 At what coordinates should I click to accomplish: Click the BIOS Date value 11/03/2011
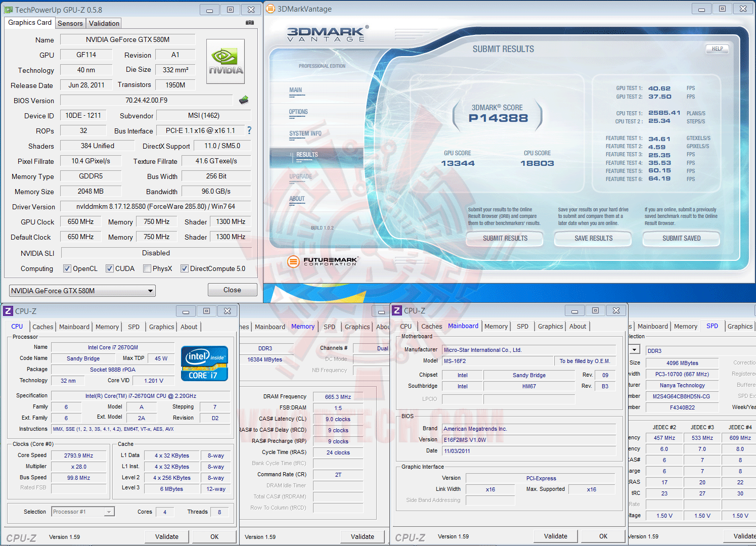529,451
